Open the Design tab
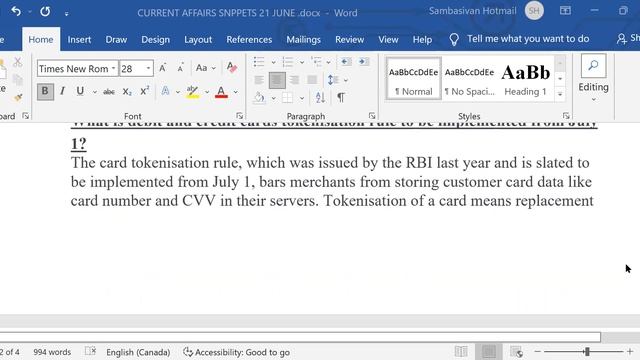This screenshot has height=360, width=640. [x=156, y=40]
